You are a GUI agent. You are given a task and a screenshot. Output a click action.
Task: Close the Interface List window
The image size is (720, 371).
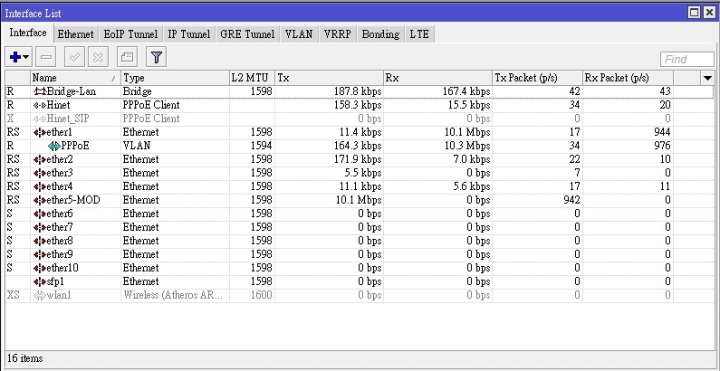(x=709, y=13)
